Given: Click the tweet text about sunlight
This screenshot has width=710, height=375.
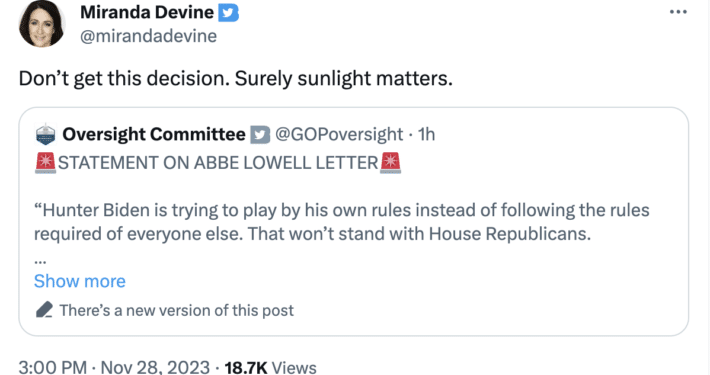Looking at the screenshot, I should pos(235,79).
